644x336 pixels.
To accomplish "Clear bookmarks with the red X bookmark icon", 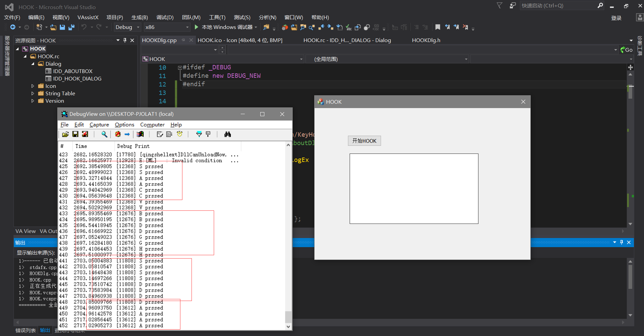I will [465, 27].
